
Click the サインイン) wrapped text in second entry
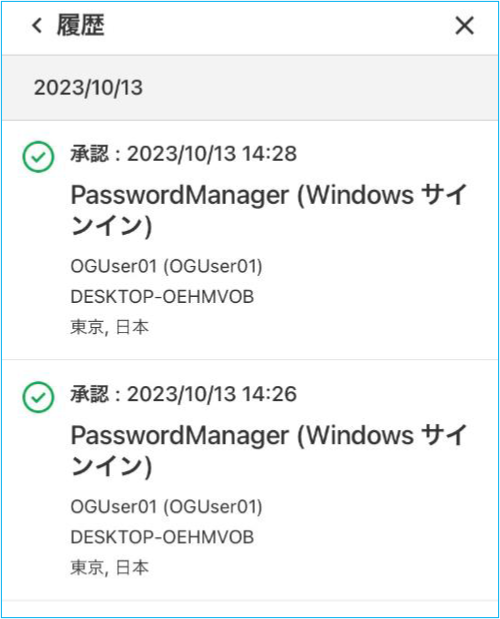click(111, 467)
